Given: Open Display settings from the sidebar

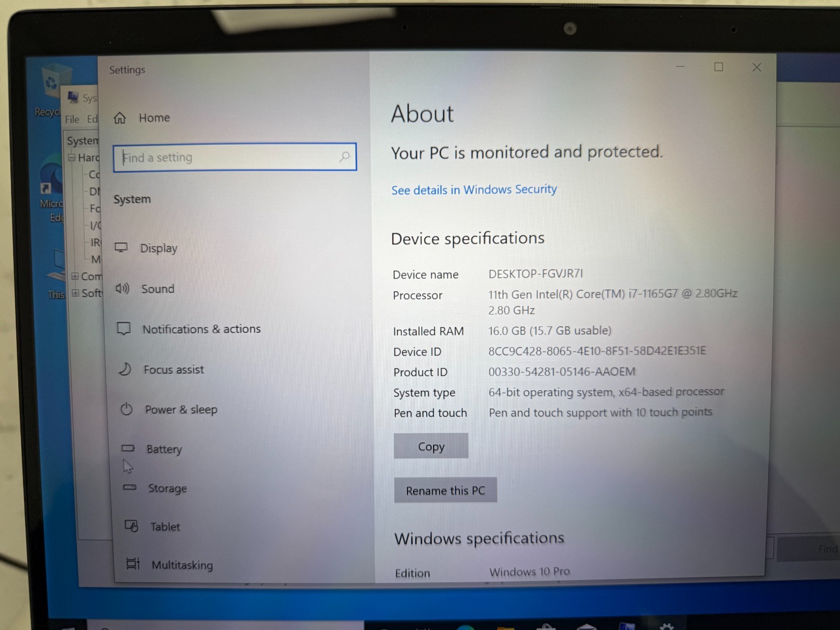Looking at the screenshot, I should pos(146,248).
